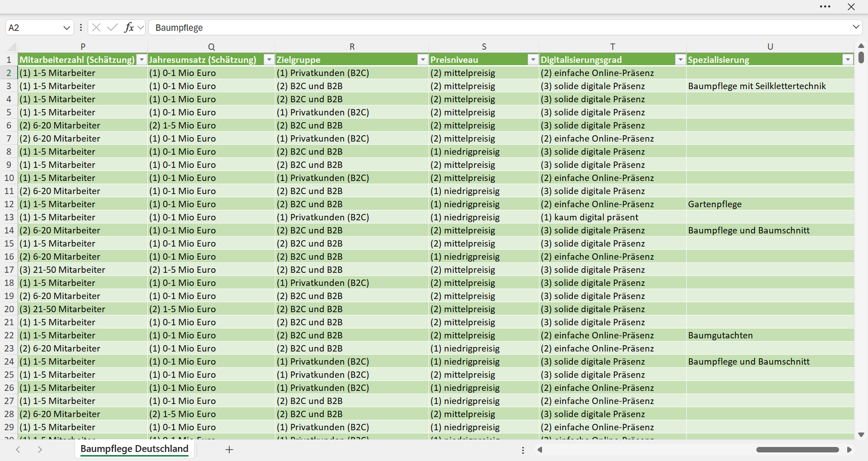Viewport: 868px width, 461px height.
Task: Select column T header
Action: (x=612, y=47)
